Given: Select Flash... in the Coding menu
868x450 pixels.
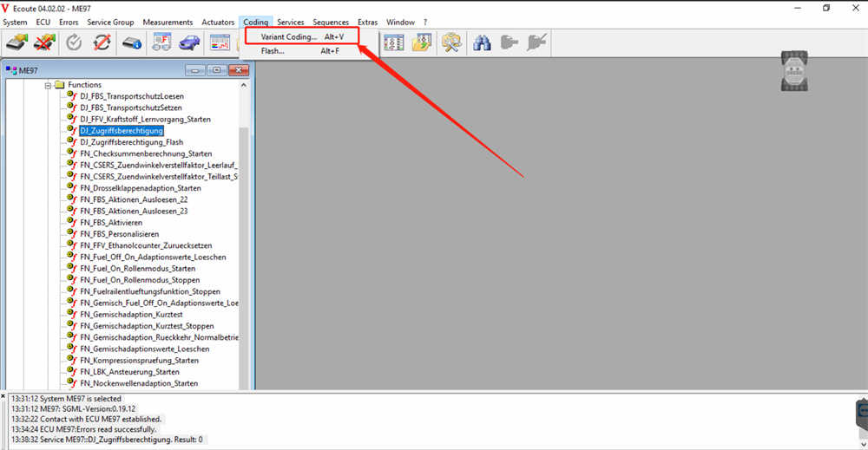Looking at the screenshot, I should pyautogui.click(x=273, y=51).
